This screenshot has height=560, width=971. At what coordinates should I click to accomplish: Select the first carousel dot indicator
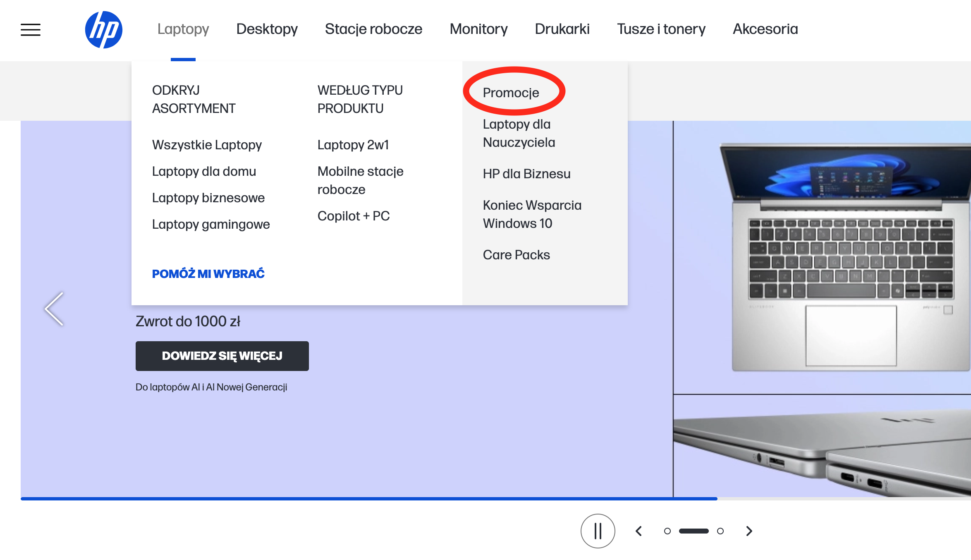coord(667,531)
